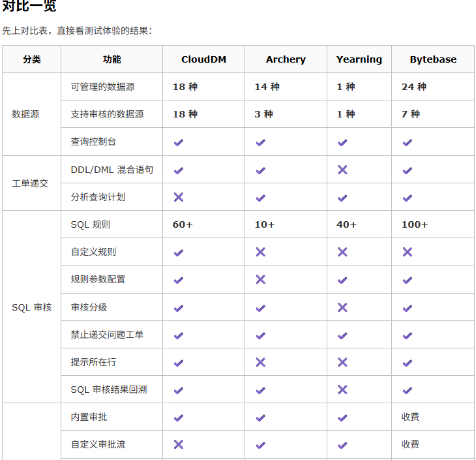Click the 分类 column header
The width and height of the screenshot is (476, 460).
[32, 59]
